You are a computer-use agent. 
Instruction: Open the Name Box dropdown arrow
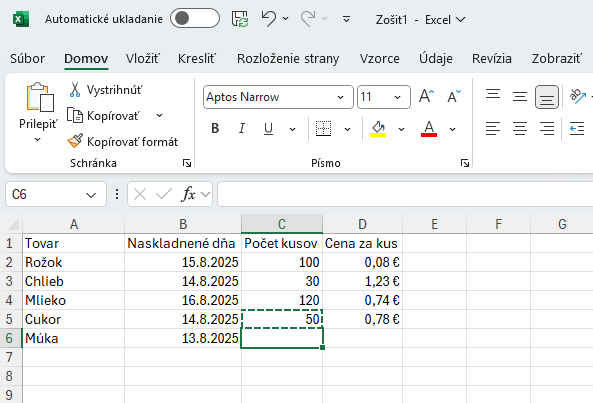(x=91, y=195)
